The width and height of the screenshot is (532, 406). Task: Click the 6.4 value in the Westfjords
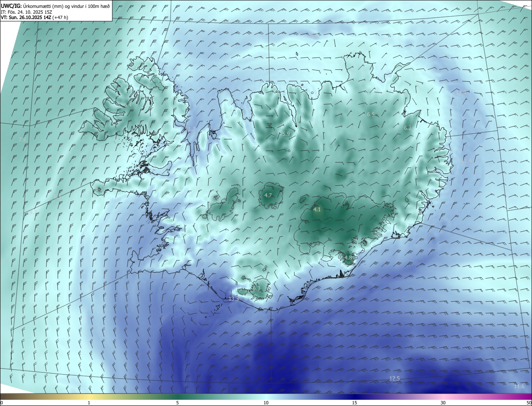[127, 105]
